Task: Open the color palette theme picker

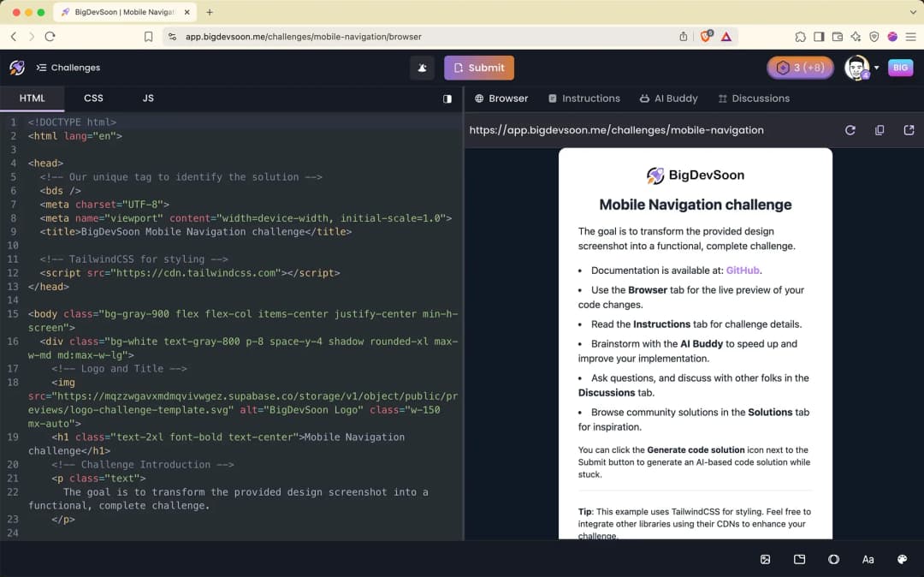Action: click(903, 559)
